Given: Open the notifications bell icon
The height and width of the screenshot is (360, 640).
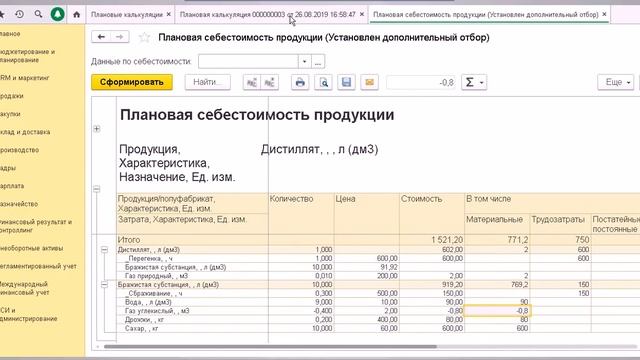Looking at the screenshot, I should click(58, 14).
